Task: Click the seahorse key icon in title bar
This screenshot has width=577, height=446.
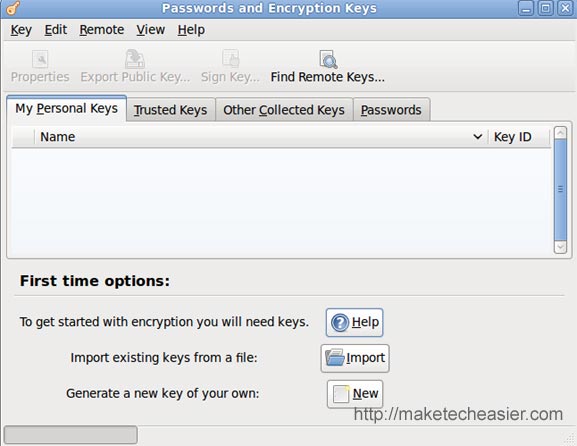Action: (13, 8)
